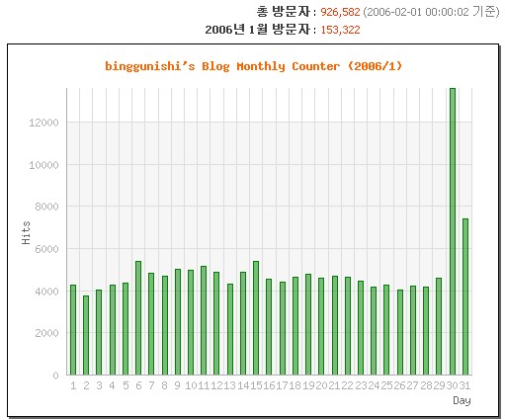The image size is (505, 420).
Task: Click the y-axis label 6000
Action: [46, 249]
